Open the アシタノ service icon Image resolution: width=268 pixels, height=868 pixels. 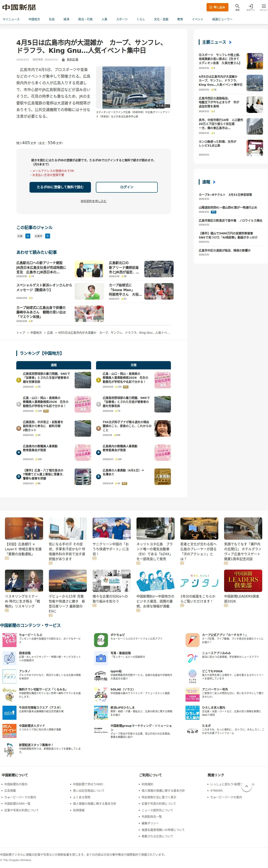(9, 676)
